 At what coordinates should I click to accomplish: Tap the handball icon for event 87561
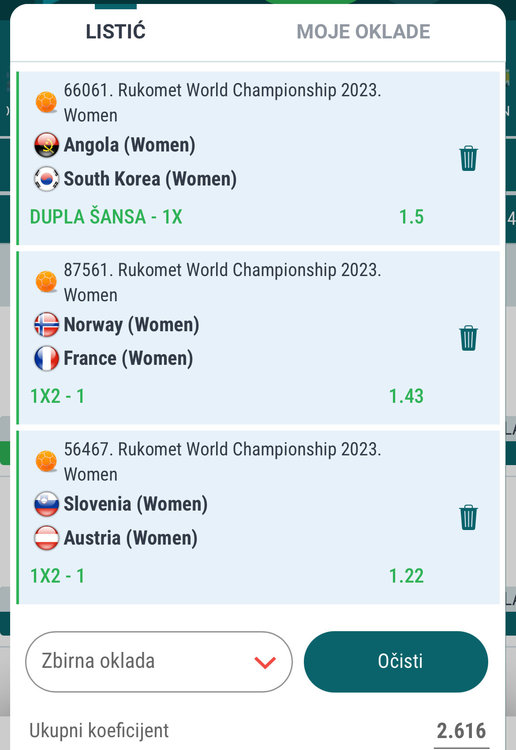pos(46,281)
